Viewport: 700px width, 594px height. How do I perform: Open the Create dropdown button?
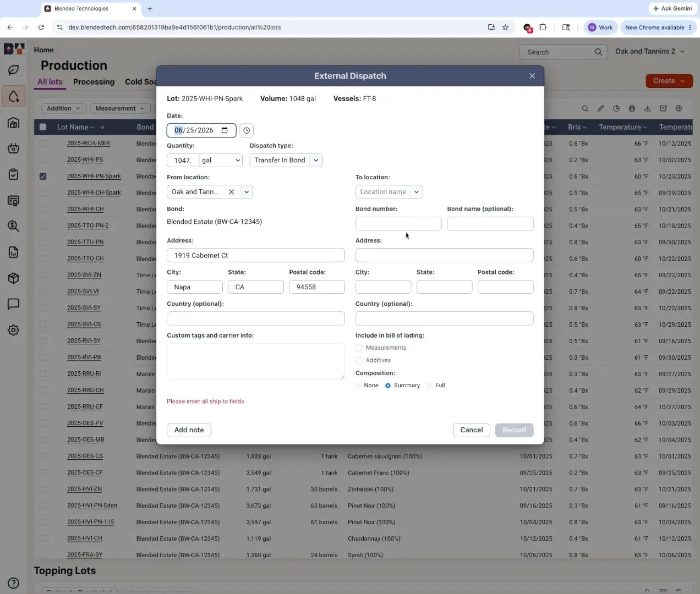tap(669, 81)
